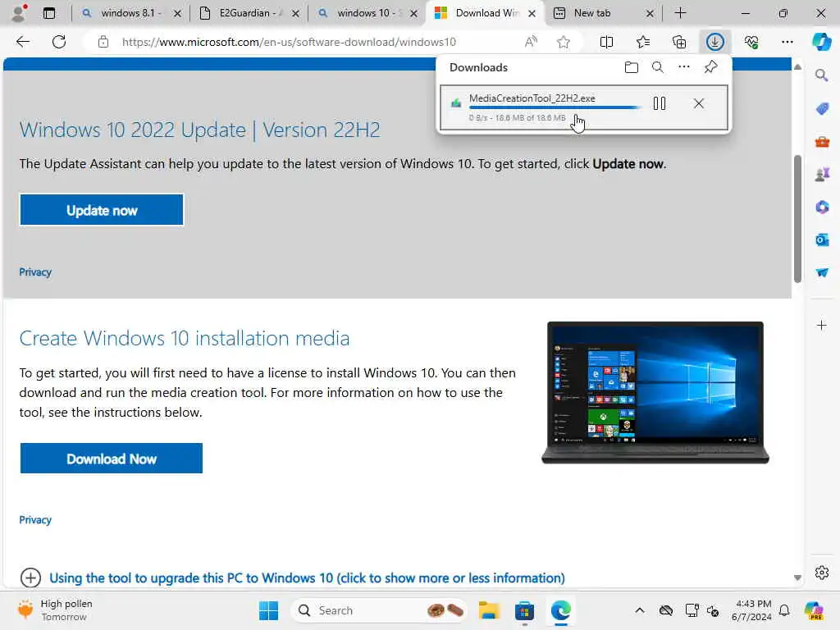Viewport: 840px width, 630px height.
Task: Open sidebar Outlook icon
Action: (821, 240)
